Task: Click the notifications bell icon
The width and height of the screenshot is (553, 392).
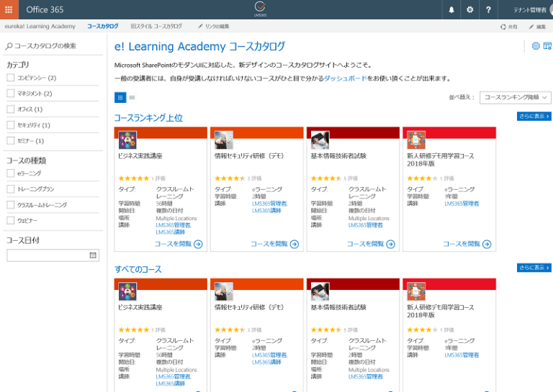Action: point(451,10)
